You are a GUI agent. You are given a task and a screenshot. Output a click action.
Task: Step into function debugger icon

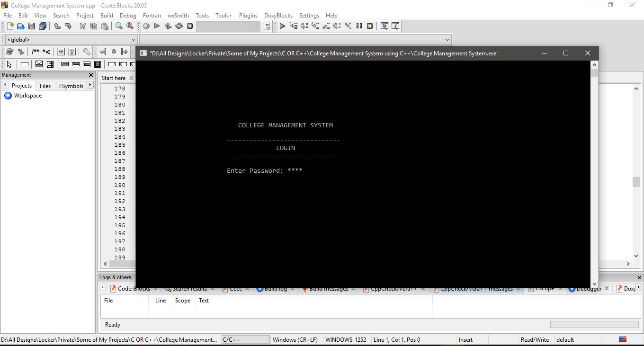[315, 27]
